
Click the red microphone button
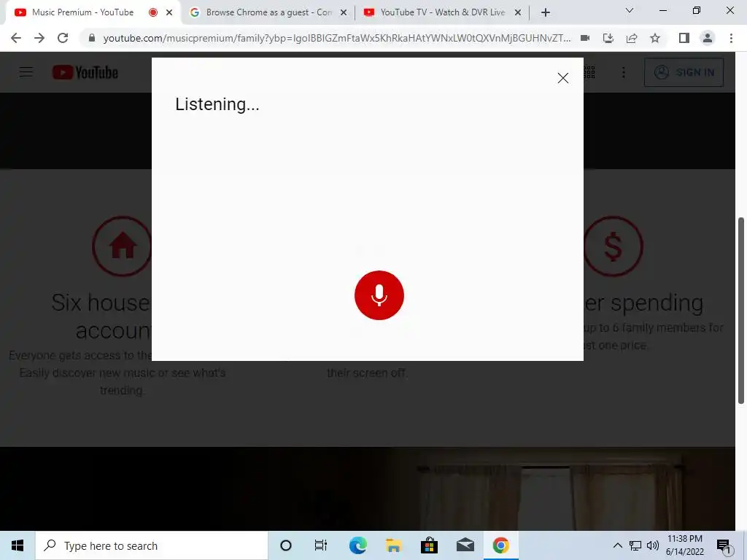(379, 295)
